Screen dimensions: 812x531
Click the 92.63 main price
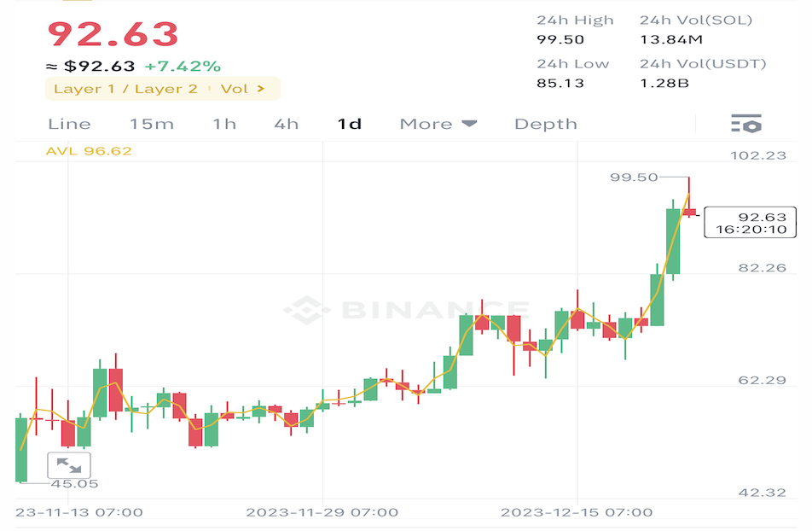point(113,34)
